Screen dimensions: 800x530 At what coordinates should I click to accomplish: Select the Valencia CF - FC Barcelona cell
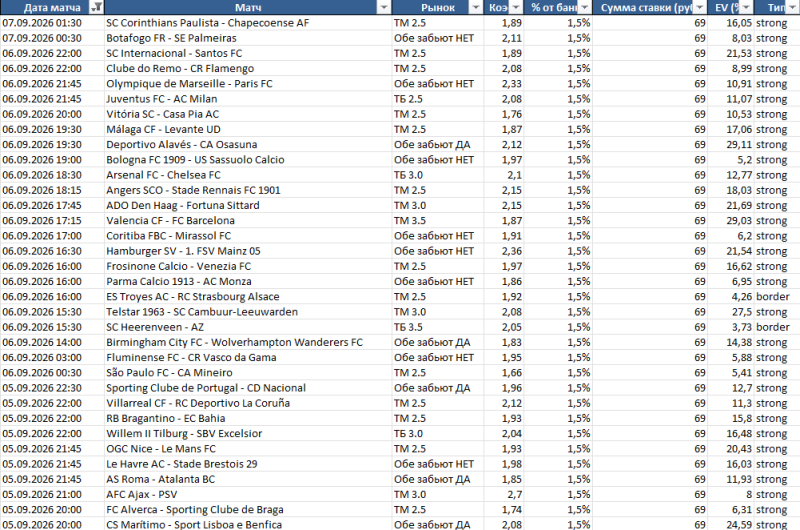pyautogui.click(x=247, y=220)
